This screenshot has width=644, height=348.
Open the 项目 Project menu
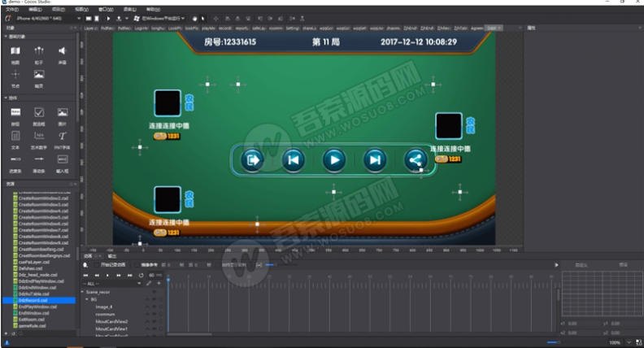coord(58,9)
